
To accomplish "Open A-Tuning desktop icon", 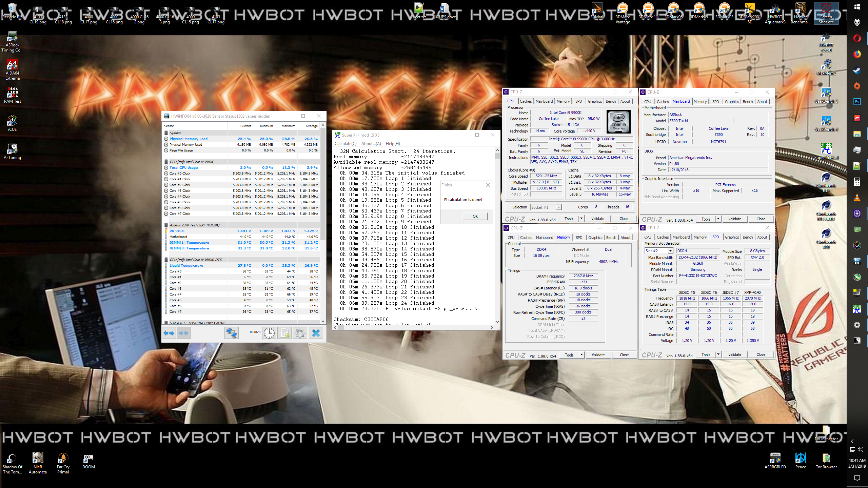I will coord(12,151).
